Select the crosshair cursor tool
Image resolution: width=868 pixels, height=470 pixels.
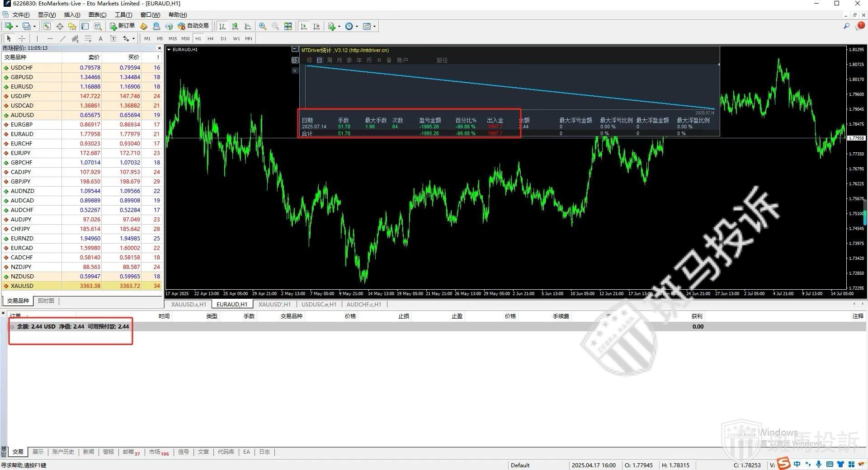[x=22, y=38]
